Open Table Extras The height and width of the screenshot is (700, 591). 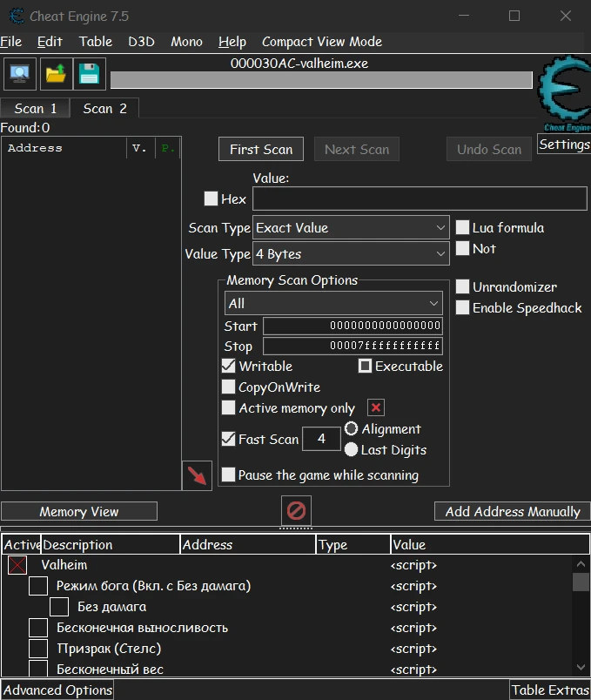550,690
